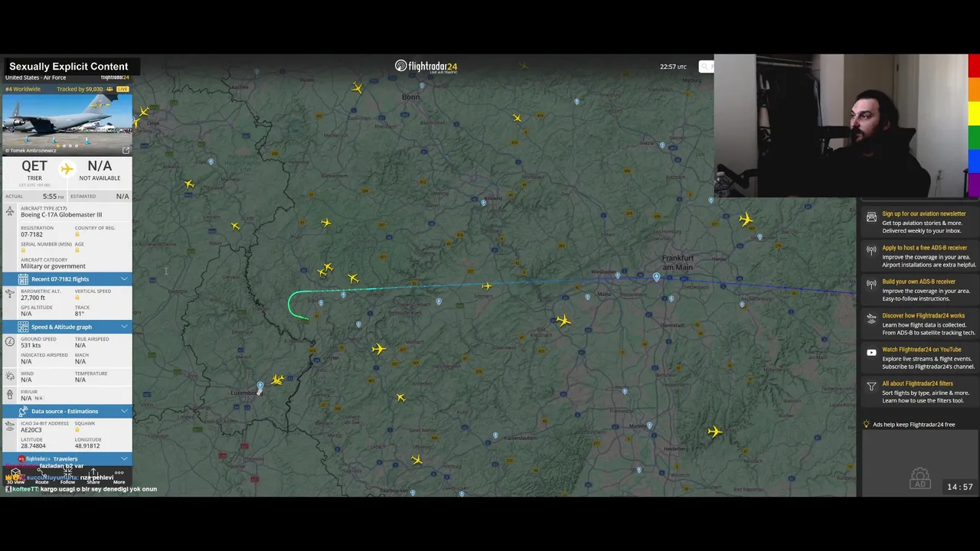Open aircraft photo in external link
Image resolution: width=980 pixels, height=551 pixels.
[x=126, y=150]
